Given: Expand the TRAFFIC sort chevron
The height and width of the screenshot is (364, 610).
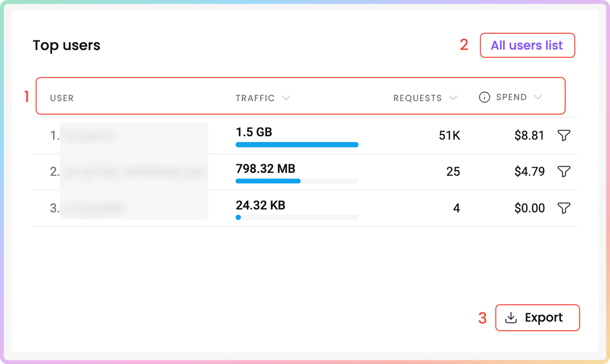Looking at the screenshot, I should click(286, 98).
